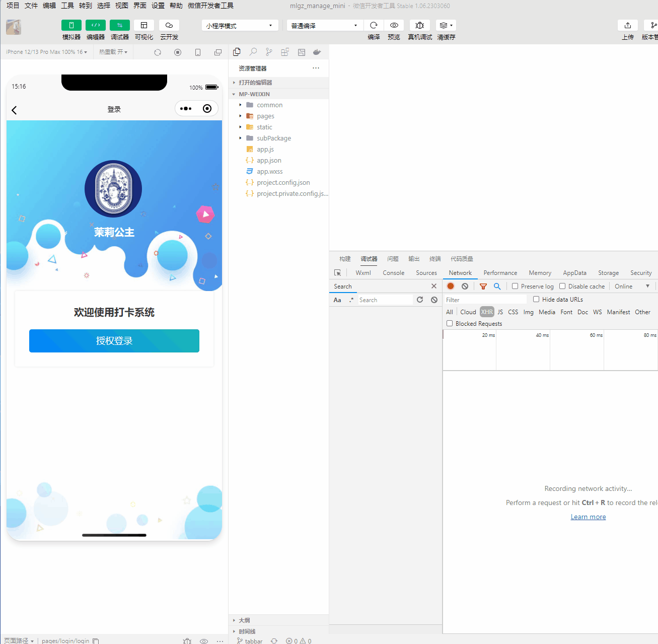Open the simulator (模拟器) toggle icon
Image resolution: width=658 pixels, height=644 pixels.
click(71, 25)
